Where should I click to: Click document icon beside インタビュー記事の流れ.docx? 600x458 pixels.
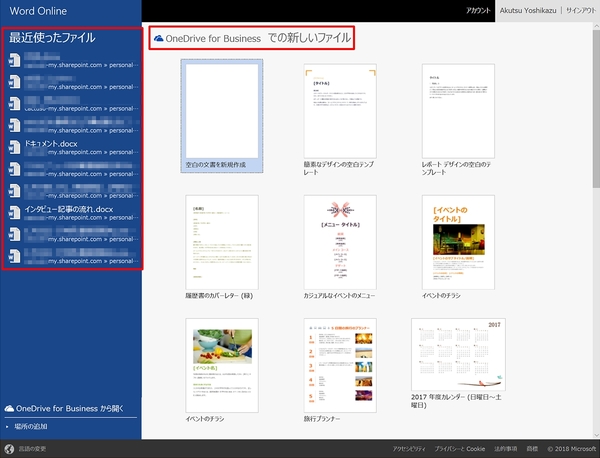[15, 213]
